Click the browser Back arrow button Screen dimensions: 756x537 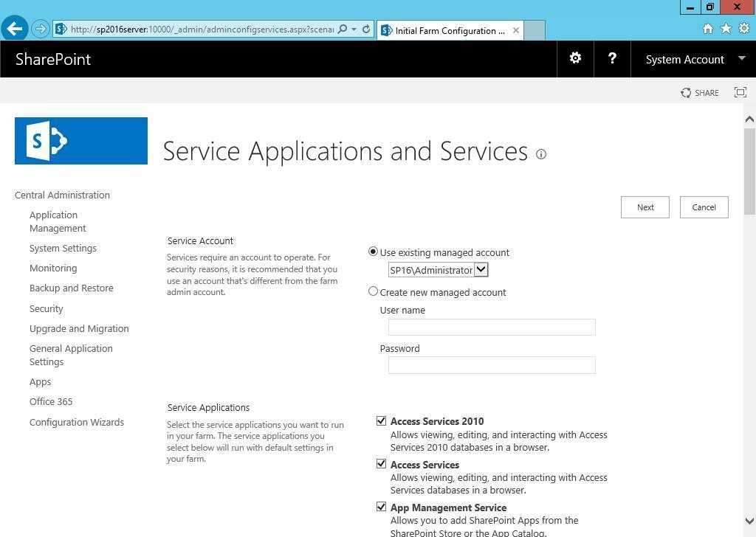(15, 29)
